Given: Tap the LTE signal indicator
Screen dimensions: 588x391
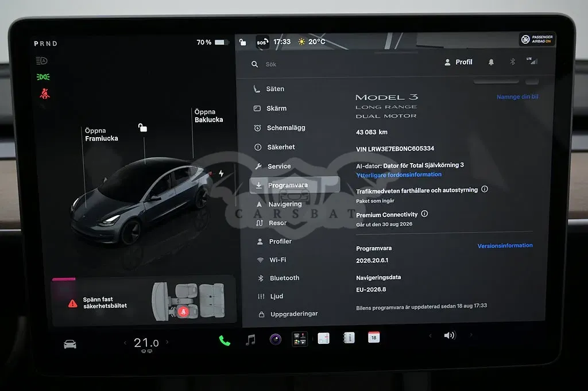Looking at the screenshot, I should pyautogui.click(x=532, y=61).
